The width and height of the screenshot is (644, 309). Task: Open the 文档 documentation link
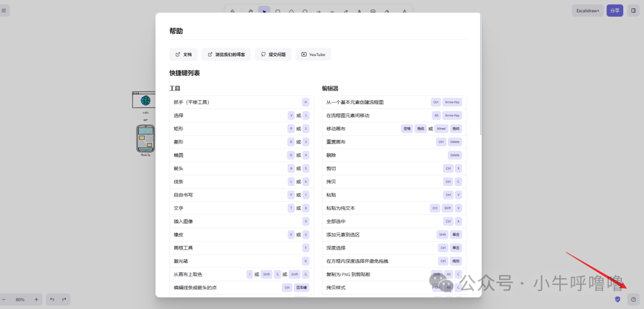point(184,55)
